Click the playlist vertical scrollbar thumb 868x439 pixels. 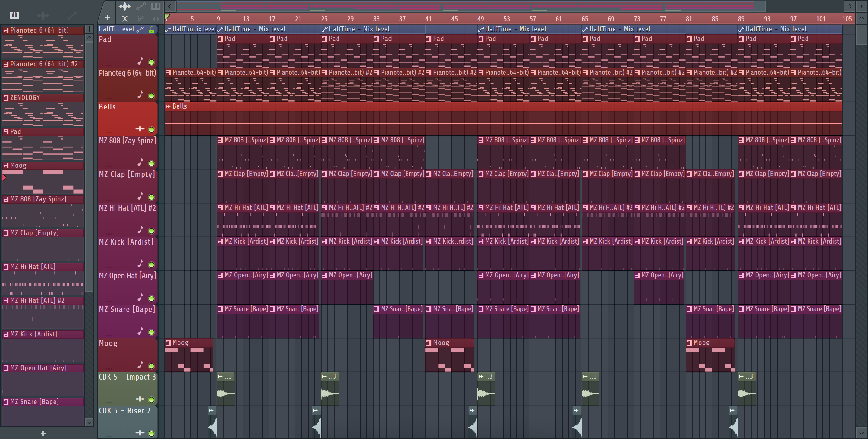coord(861,34)
